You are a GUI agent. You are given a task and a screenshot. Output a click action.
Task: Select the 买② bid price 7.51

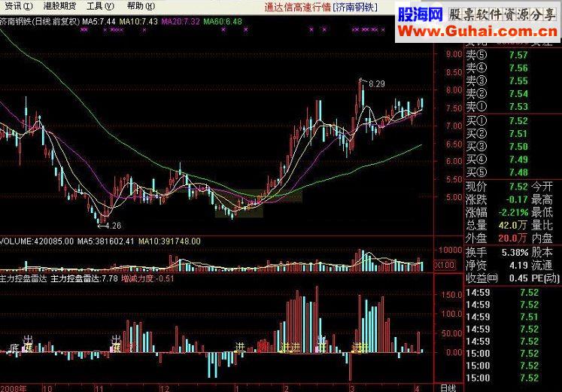pyautogui.click(x=518, y=134)
